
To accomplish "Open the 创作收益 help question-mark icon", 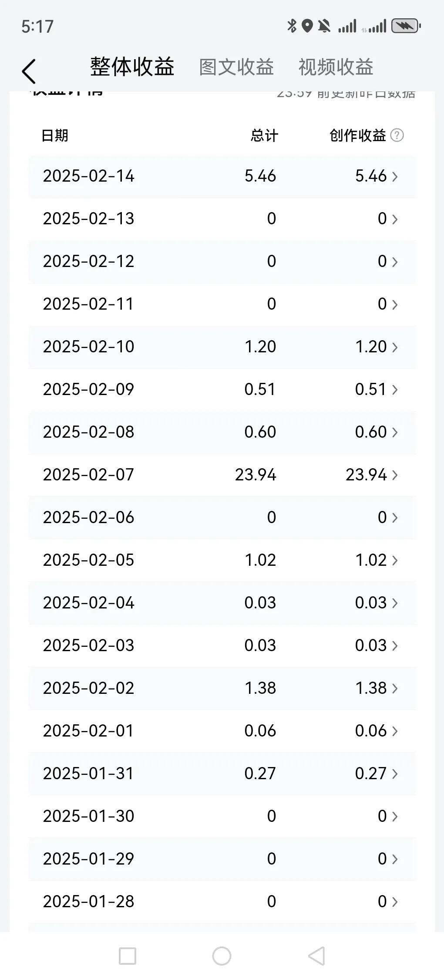I will tap(397, 135).
